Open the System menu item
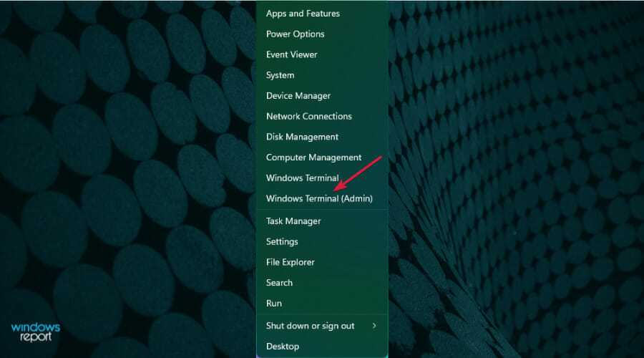The image size is (644, 358). tap(280, 75)
